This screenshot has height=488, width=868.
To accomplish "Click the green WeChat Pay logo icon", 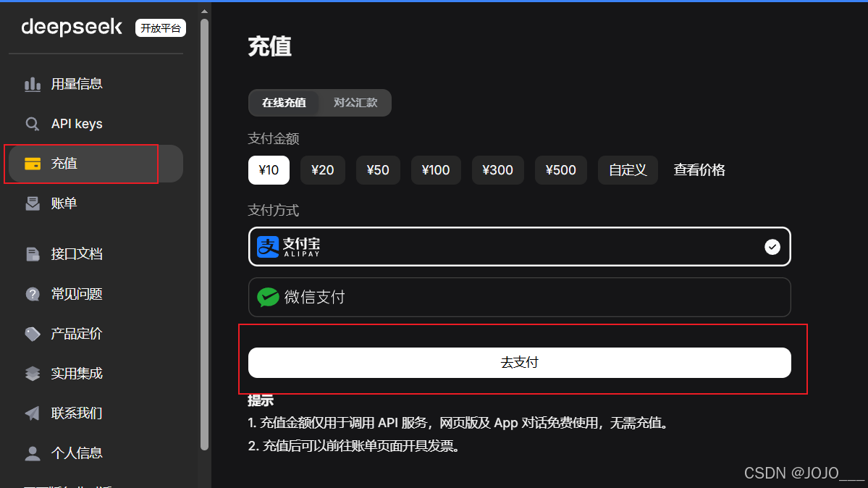I will (268, 298).
